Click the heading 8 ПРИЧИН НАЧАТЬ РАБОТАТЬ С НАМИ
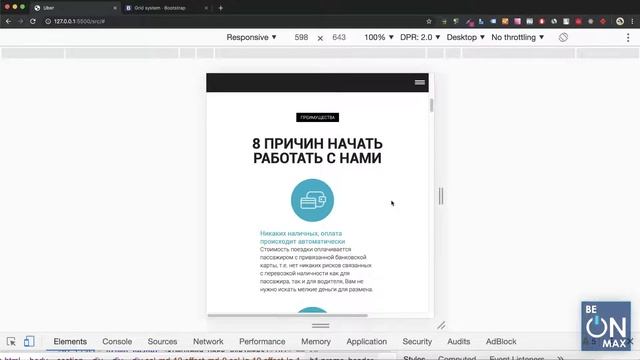This screenshot has width=640, height=360. point(318,151)
